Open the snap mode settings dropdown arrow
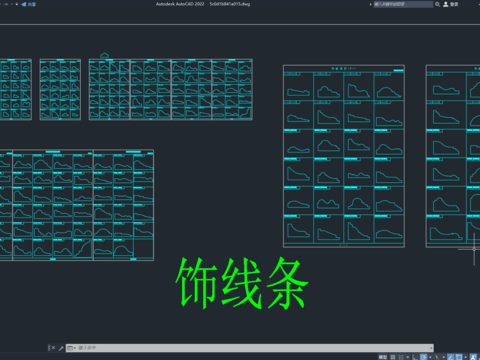This screenshot has height=360, width=480. [x=408, y=357]
